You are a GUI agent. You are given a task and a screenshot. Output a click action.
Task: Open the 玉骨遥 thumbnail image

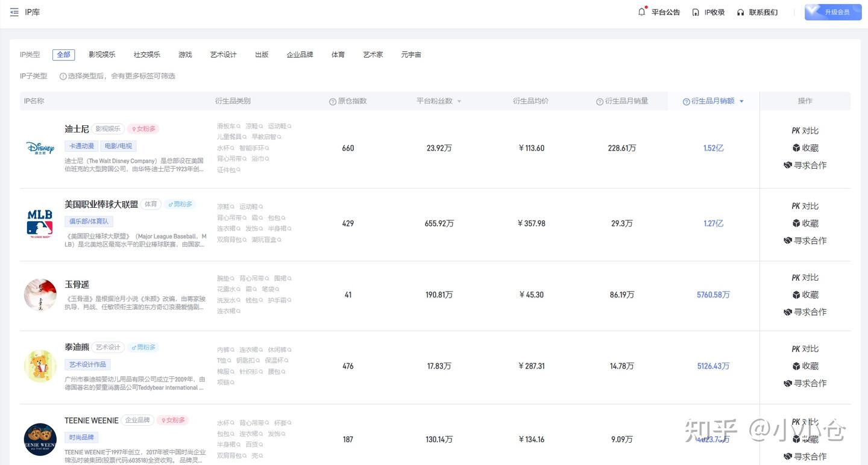[40, 295]
